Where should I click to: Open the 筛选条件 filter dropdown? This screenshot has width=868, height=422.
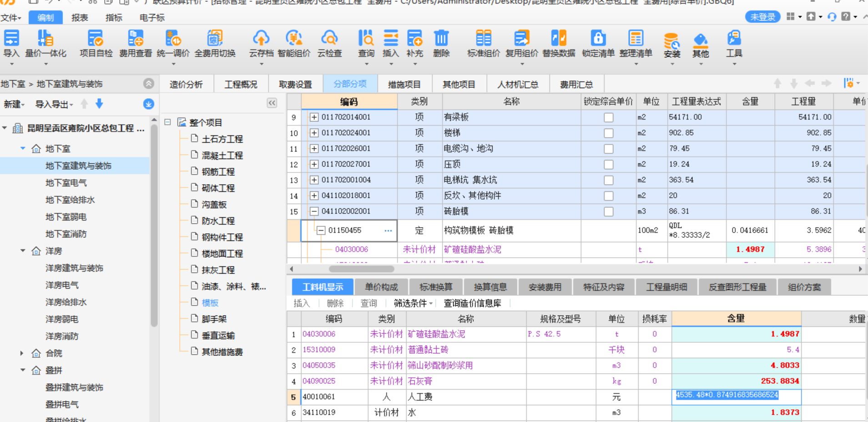click(413, 303)
